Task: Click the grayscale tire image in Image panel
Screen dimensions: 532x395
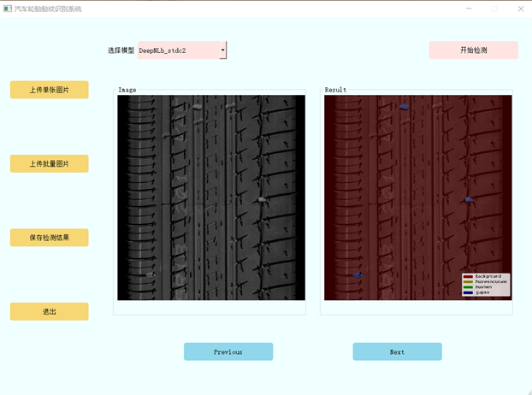Action: [210, 197]
